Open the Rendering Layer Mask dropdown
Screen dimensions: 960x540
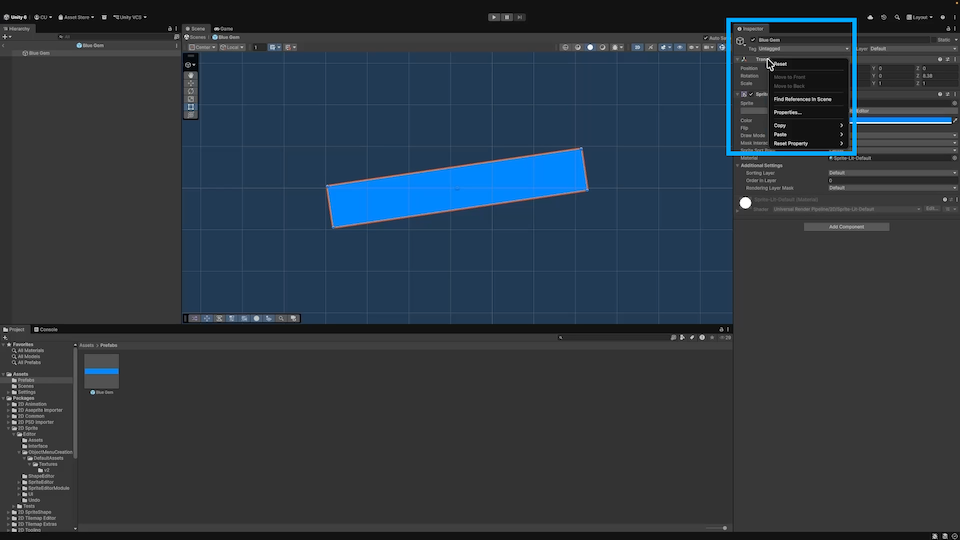(x=893, y=188)
